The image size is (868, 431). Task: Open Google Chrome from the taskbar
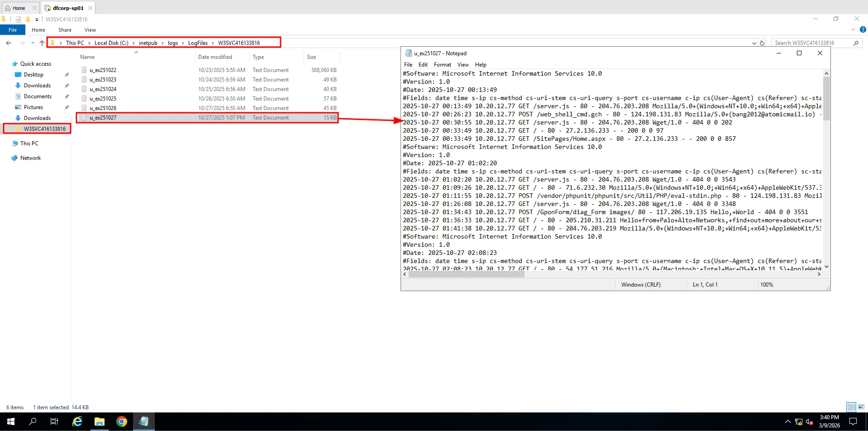coord(121,421)
